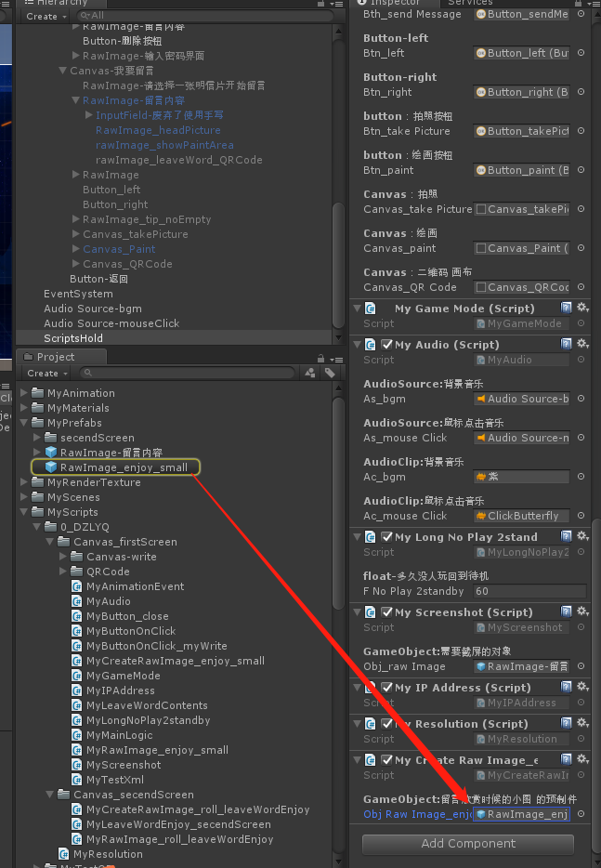
Task: Expand Canvas-write folder
Action: click(x=63, y=557)
